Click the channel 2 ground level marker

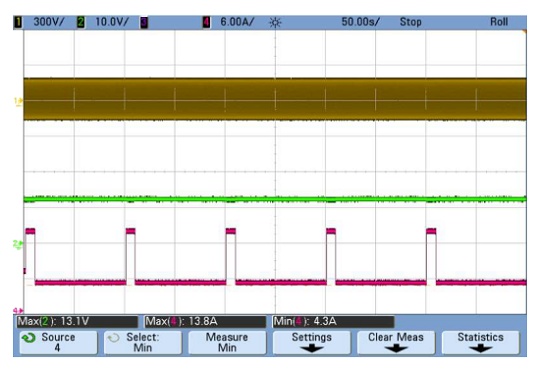tap(18, 245)
